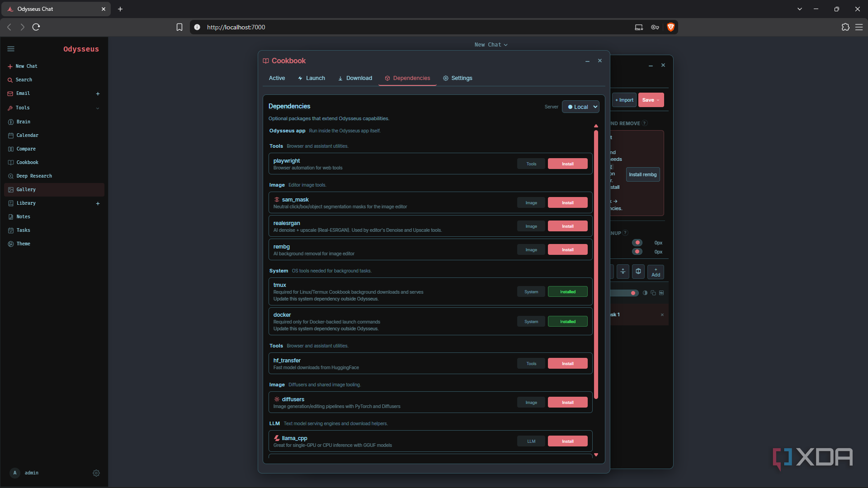Switch to the Launch tab
The height and width of the screenshot is (488, 868).
[x=311, y=78]
